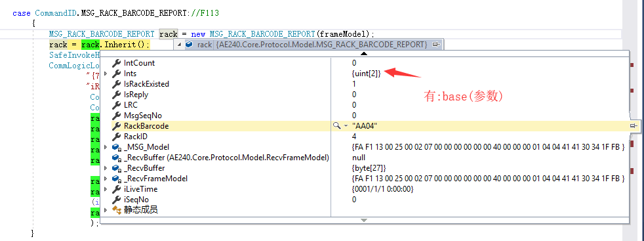Expand the 静态成员 static members node

(106, 210)
